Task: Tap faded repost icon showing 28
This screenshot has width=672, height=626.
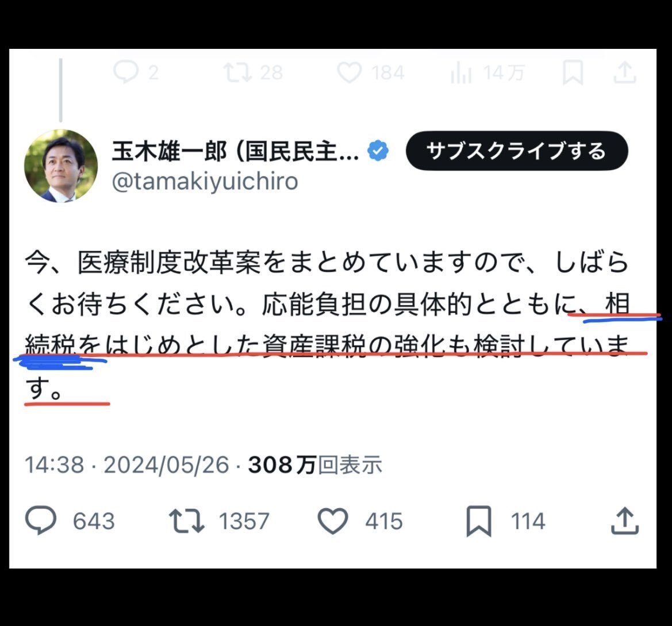Action: click(237, 72)
